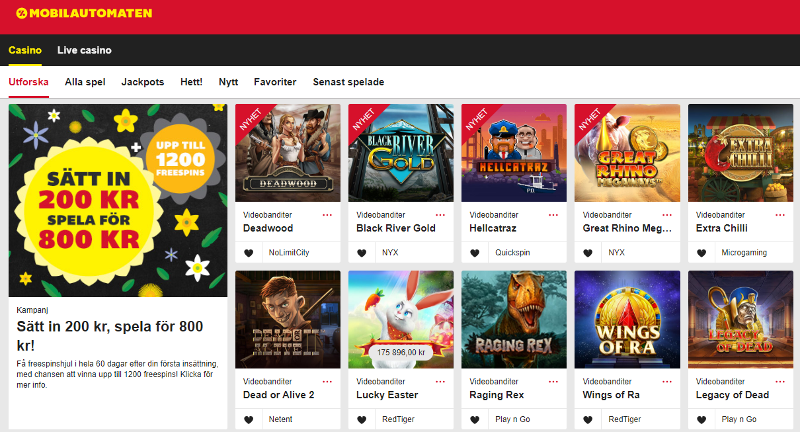The height and width of the screenshot is (432, 800).
Task: Open the three-dot menu for Deadwood
Action: pyautogui.click(x=327, y=215)
